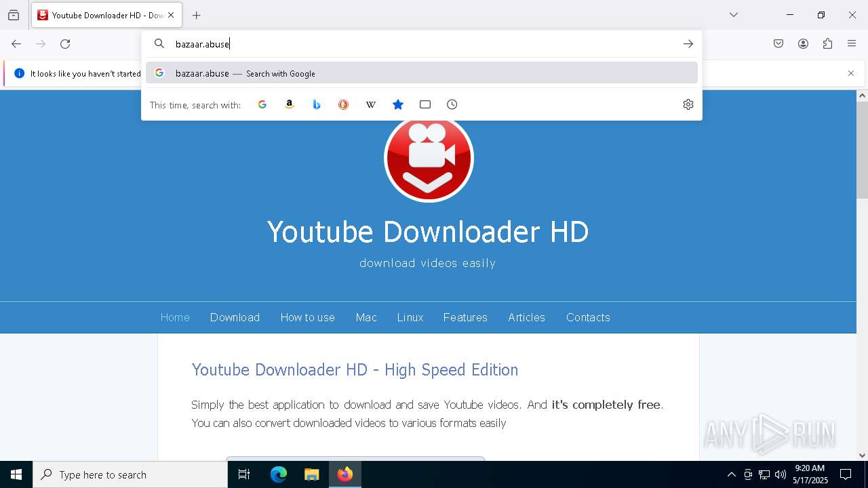The height and width of the screenshot is (488, 868).
Task: Open the network tray icon
Action: (x=764, y=474)
